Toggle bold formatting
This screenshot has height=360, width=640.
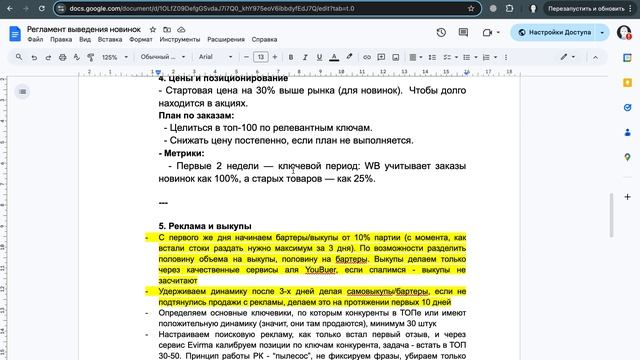click(291, 57)
